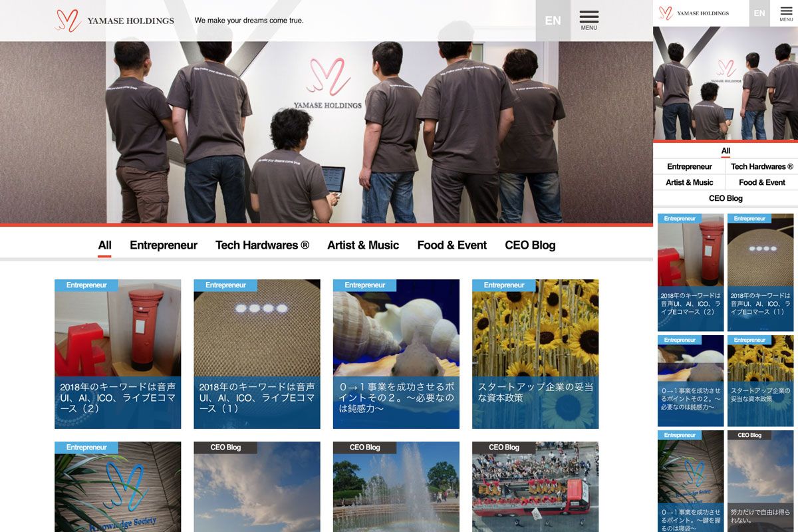Screen dimensions: 798x532
Task: Open the seashell article card on desktop
Action: (x=396, y=332)
